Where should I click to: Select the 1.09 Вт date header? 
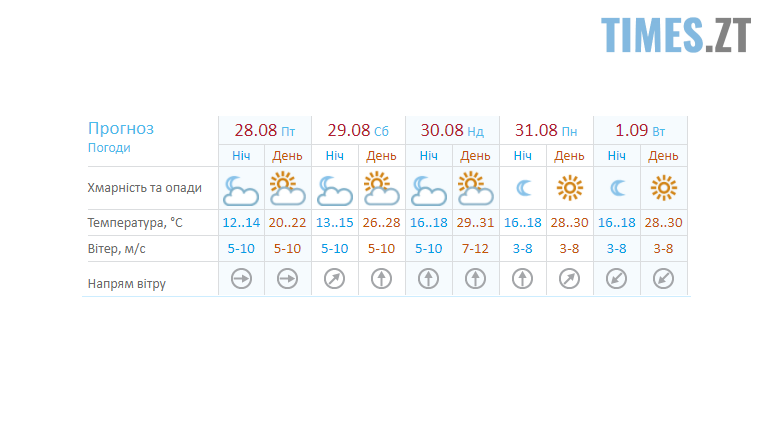[640, 131]
